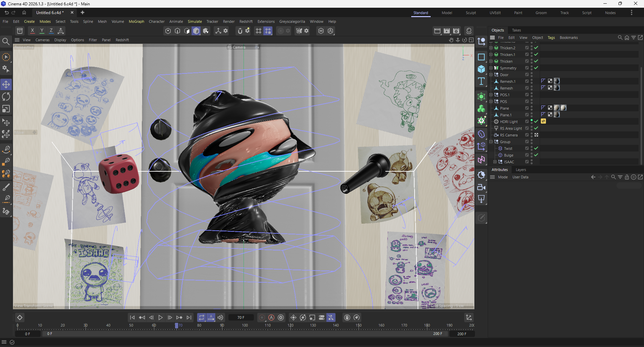
Task: Click the Symmetry butterfly icon in toolbar
Action: [x=299, y=31]
